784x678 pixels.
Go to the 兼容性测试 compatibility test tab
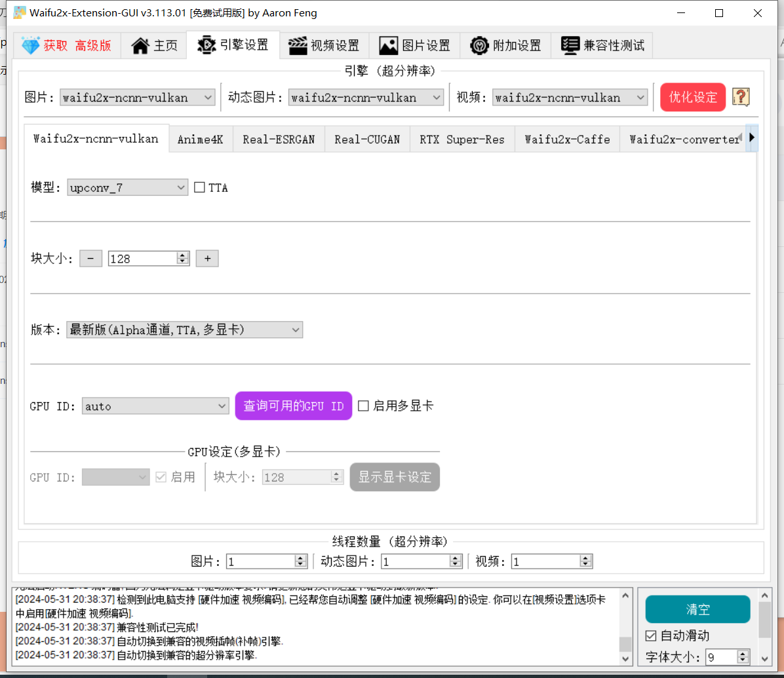point(602,46)
